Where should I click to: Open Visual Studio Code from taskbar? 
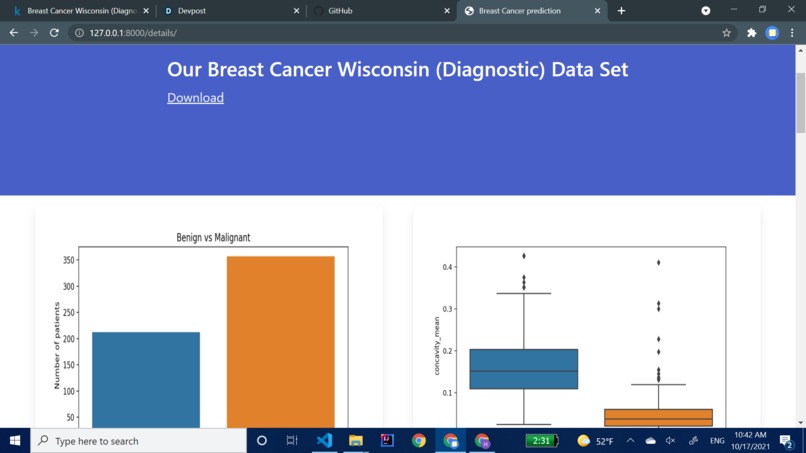click(324, 441)
